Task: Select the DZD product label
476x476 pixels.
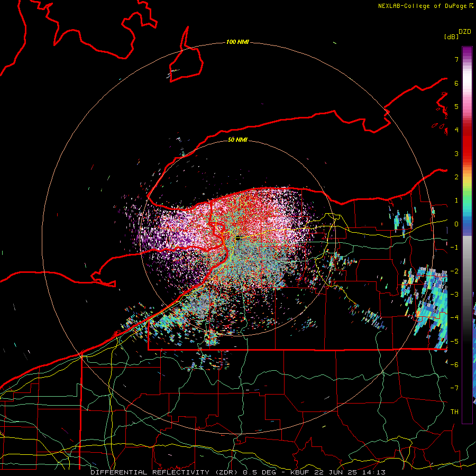Action: (x=465, y=31)
